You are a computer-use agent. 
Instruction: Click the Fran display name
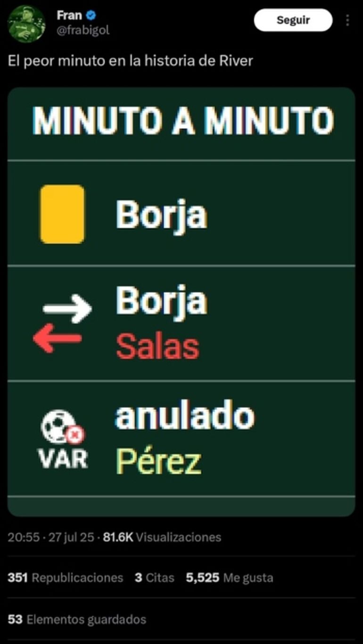69,16
